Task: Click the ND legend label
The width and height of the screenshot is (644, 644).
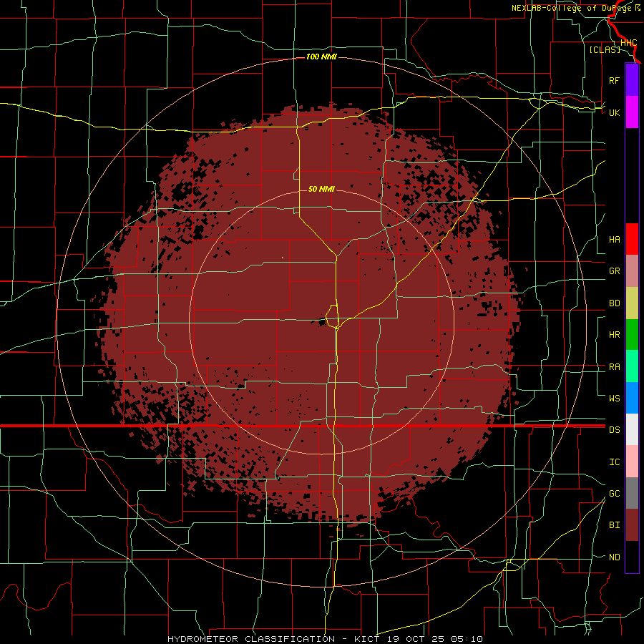Action: [614, 557]
